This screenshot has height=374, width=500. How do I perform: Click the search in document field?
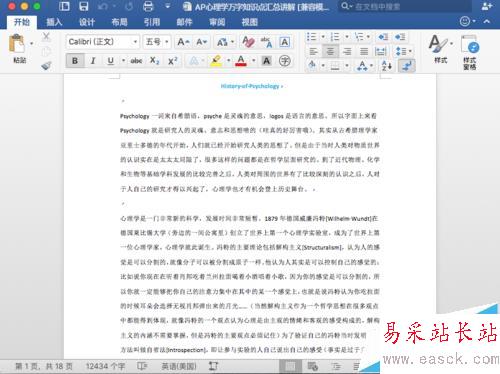click(x=406, y=6)
